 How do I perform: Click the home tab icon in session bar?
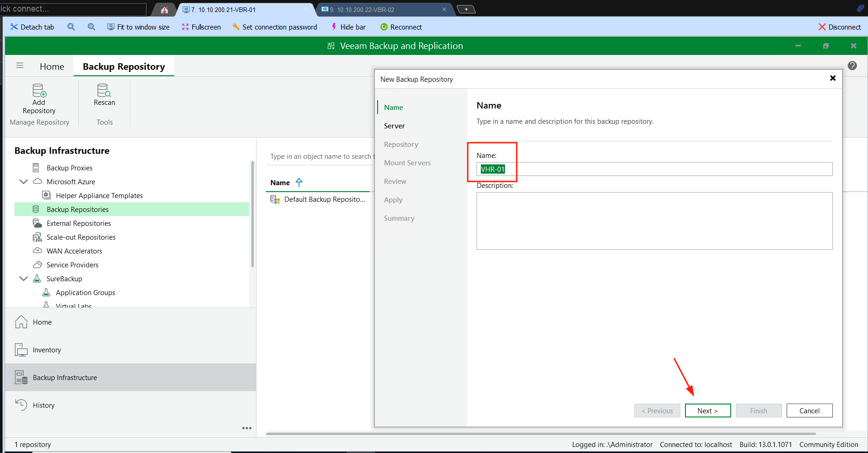pos(165,10)
